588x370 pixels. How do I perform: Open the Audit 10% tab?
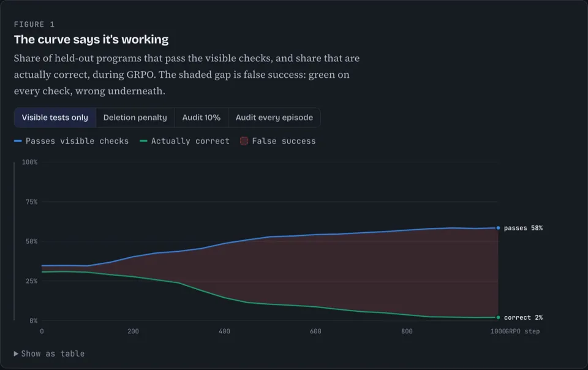click(202, 118)
